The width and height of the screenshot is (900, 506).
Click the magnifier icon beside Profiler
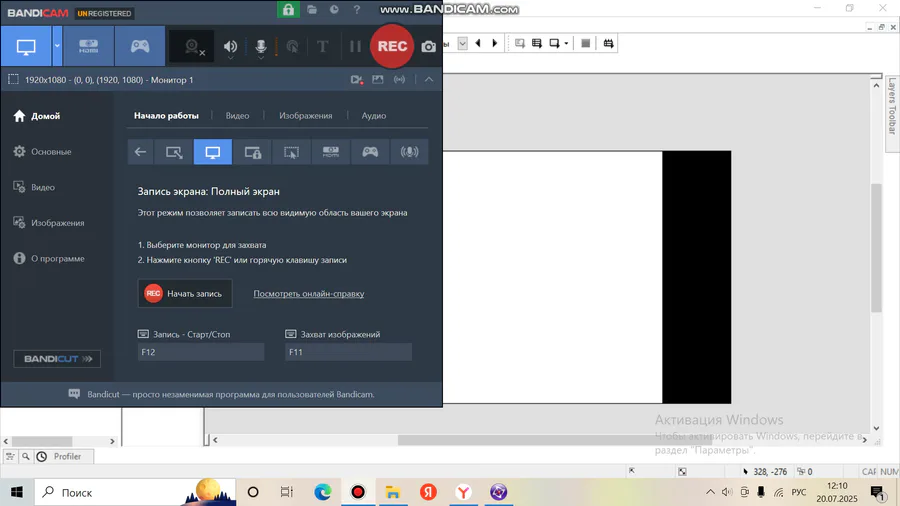click(26, 457)
